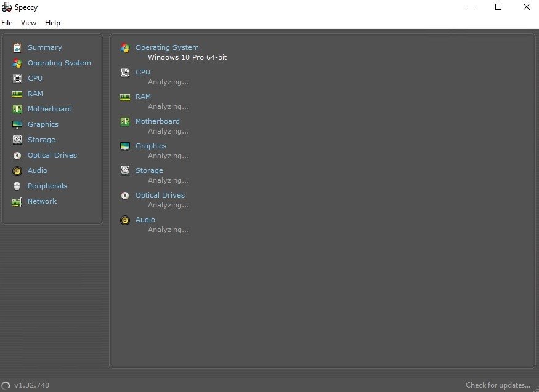Click the Storage heading link in summary
Viewport: 539px width, 392px height.
point(149,170)
